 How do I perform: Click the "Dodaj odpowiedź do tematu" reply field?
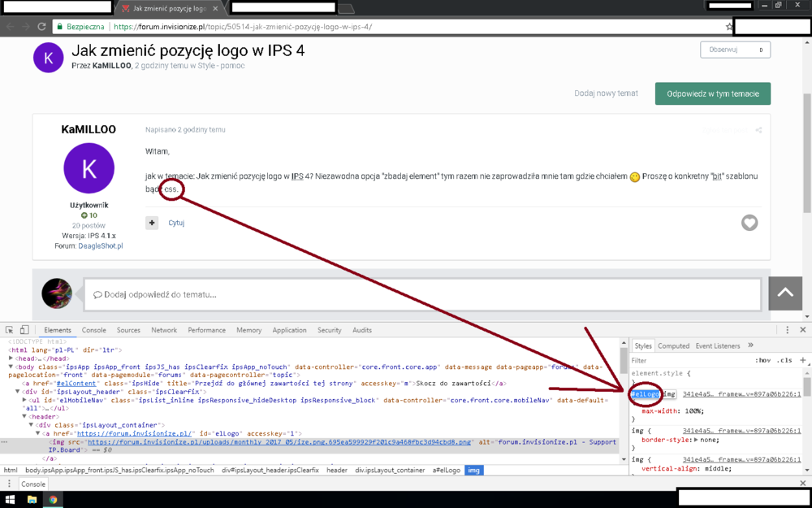[x=422, y=294]
